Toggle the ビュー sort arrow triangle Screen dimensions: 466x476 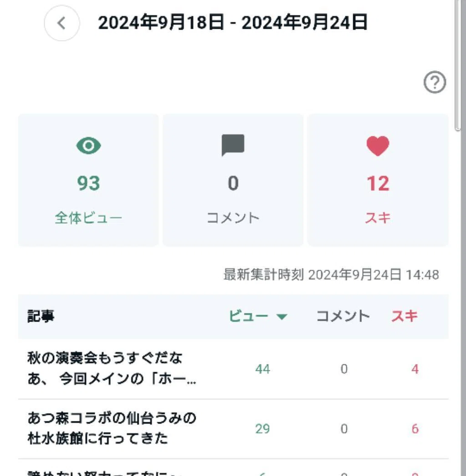click(282, 317)
